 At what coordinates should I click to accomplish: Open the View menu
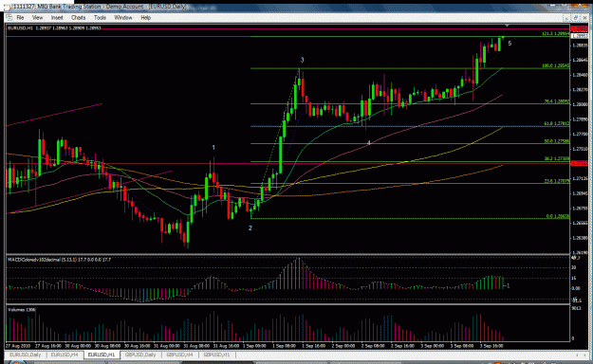pyautogui.click(x=37, y=17)
